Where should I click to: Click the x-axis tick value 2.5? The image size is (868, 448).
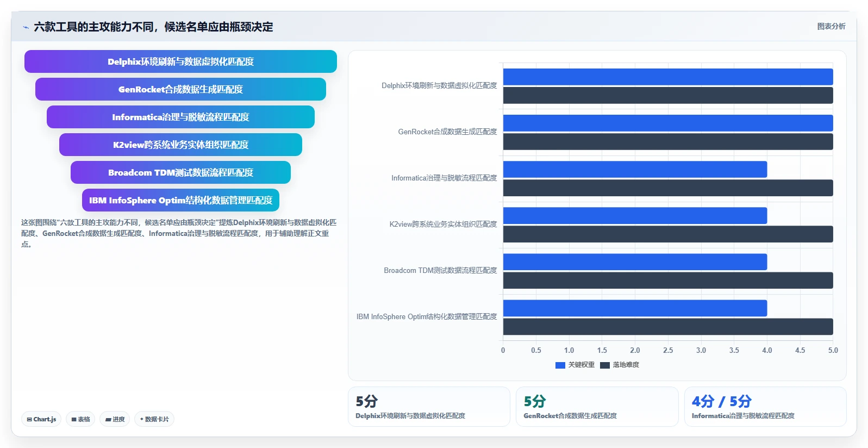click(x=668, y=350)
